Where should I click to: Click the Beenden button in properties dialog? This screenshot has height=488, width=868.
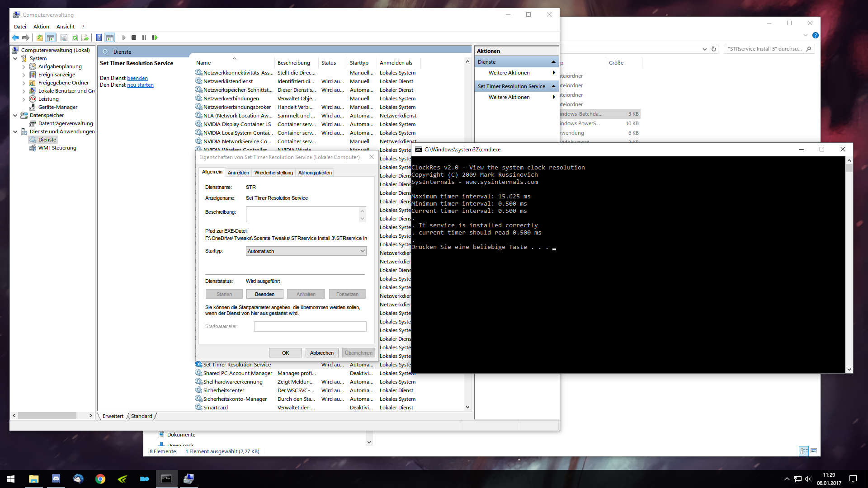coord(265,294)
